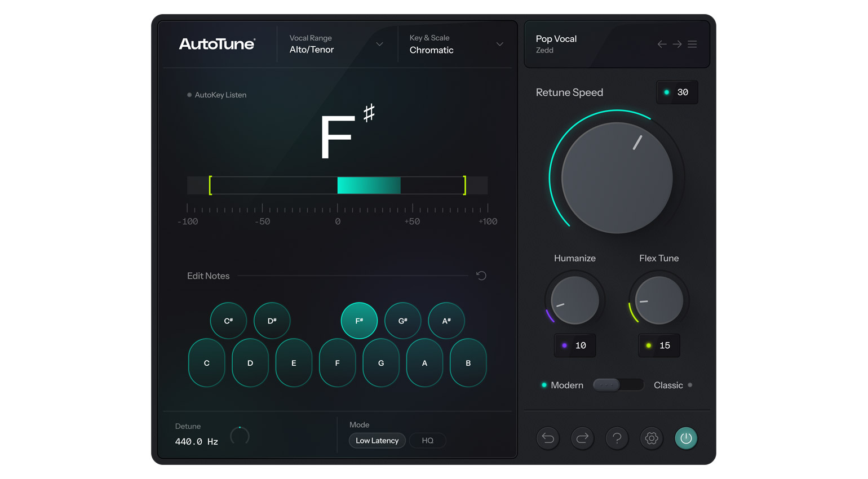Viewport: 868px width, 479px height.
Task: Open the settings gear icon
Action: point(651,438)
